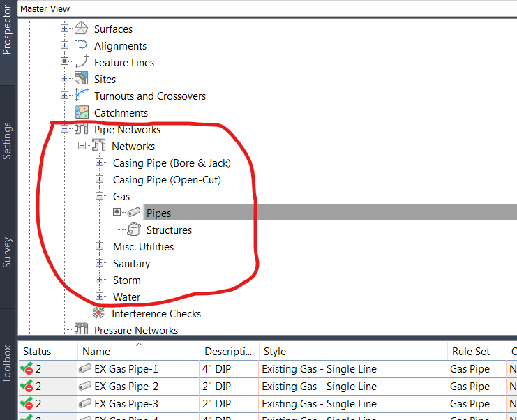Expand the Water network
This screenshot has height=420, width=517.
(100, 296)
